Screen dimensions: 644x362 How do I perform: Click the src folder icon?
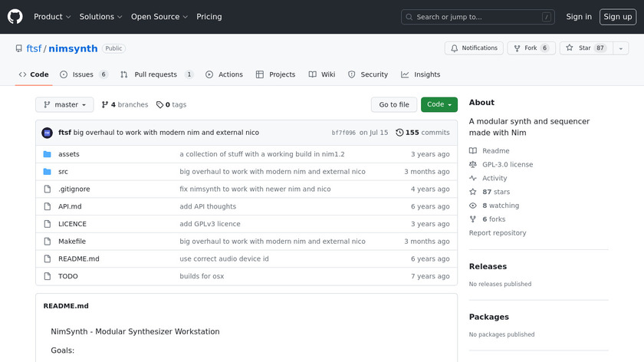pyautogui.click(x=47, y=172)
